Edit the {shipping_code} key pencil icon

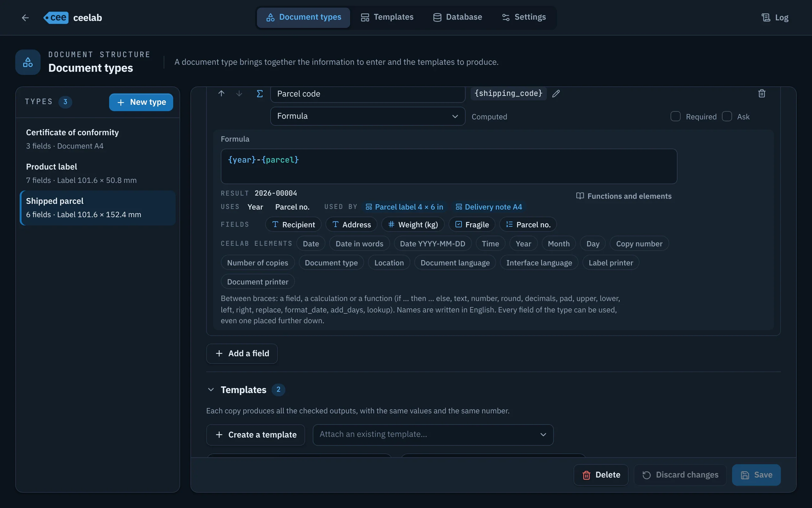point(556,93)
